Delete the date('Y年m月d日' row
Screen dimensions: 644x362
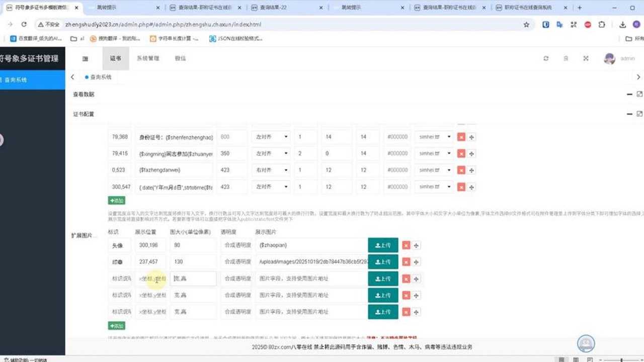[x=461, y=187]
